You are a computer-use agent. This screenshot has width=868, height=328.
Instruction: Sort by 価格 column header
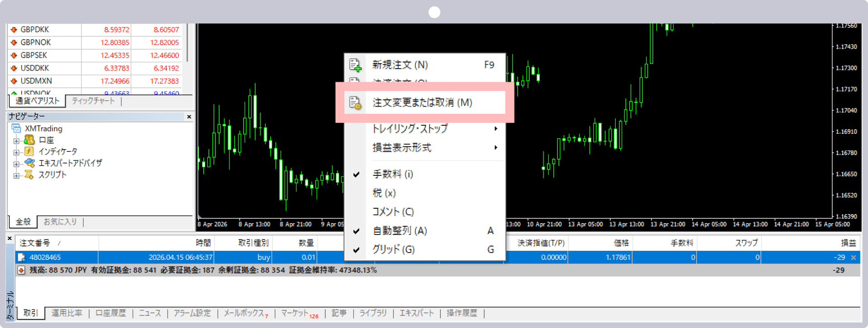tap(600, 243)
